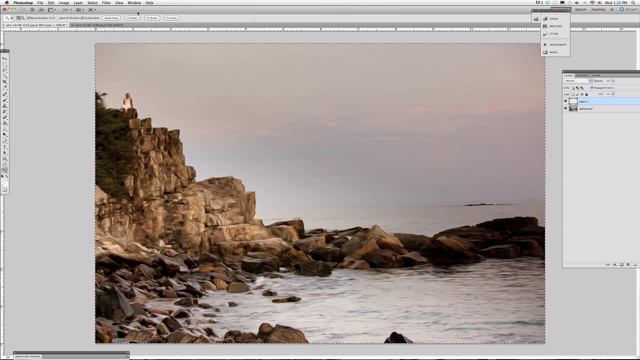
Task: Switch to the Paths tab
Action: tap(596, 76)
